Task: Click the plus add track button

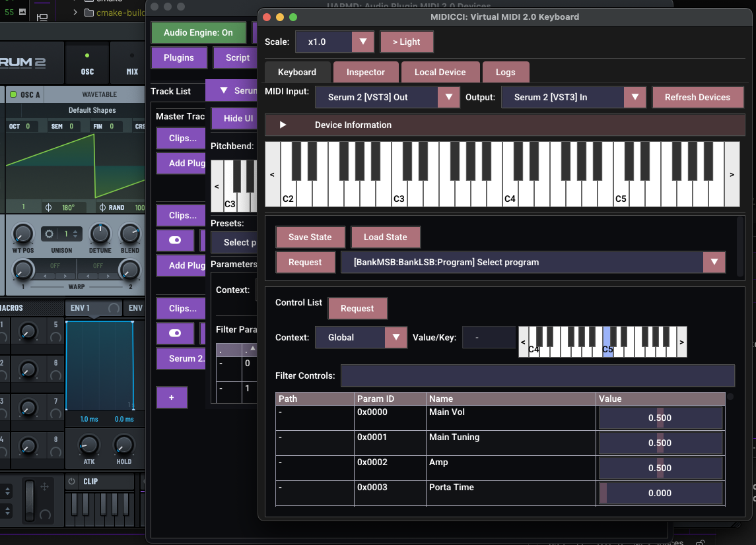Action: [172, 398]
